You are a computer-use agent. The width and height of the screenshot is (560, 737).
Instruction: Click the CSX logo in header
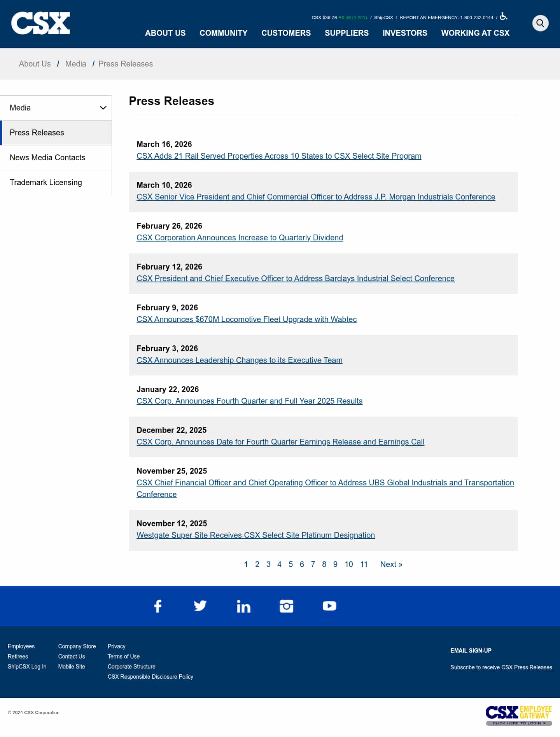click(41, 23)
